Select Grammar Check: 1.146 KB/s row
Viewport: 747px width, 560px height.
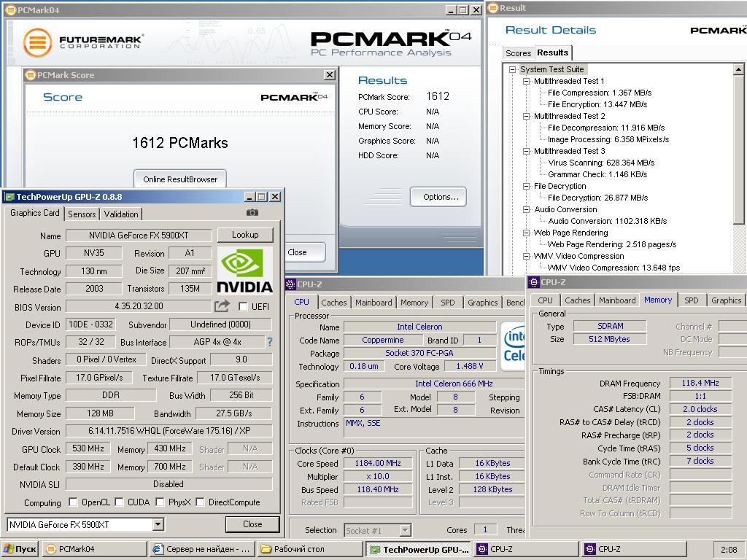tap(597, 174)
